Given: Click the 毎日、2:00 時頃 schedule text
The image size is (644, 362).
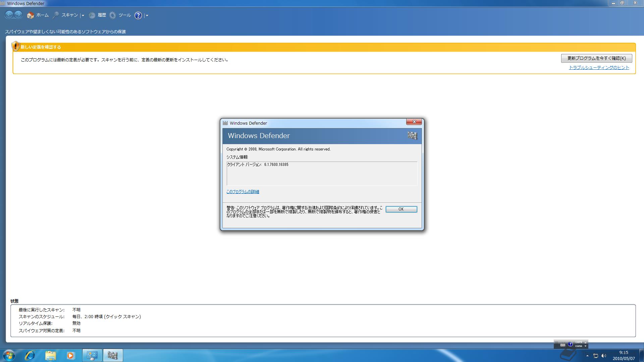Looking at the screenshot, I should coord(107,317).
